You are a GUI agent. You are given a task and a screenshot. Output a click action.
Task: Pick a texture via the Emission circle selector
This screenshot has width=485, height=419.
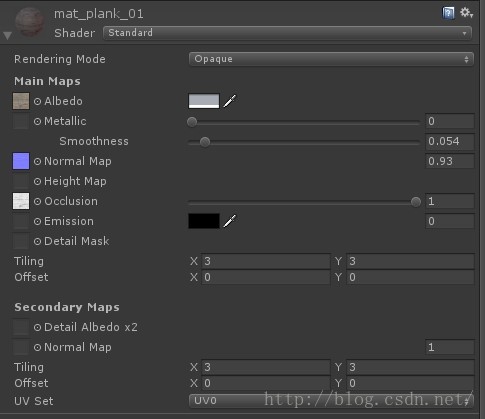click(x=37, y=221)
